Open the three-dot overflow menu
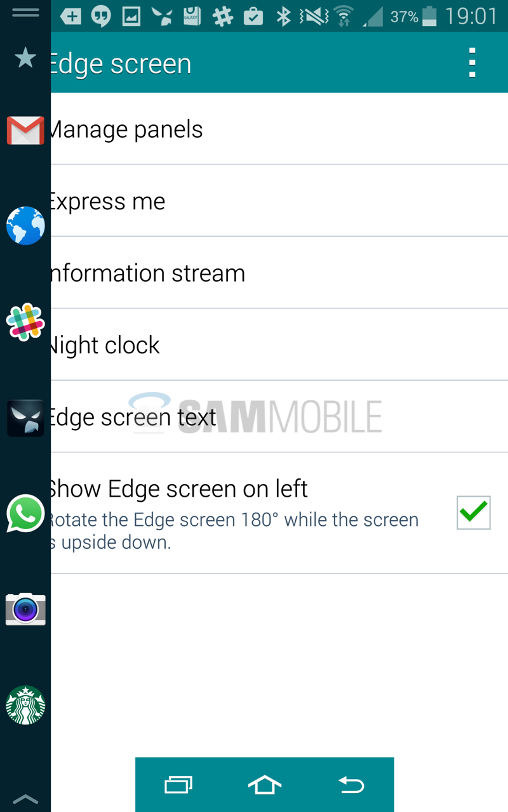Viewport: 508px width, 812px height. coord(472,62)
